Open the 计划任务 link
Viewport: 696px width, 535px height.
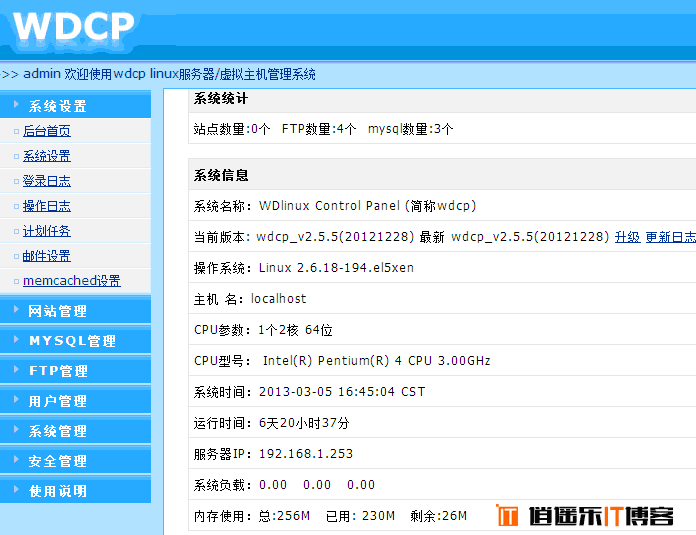click(47, 231)
